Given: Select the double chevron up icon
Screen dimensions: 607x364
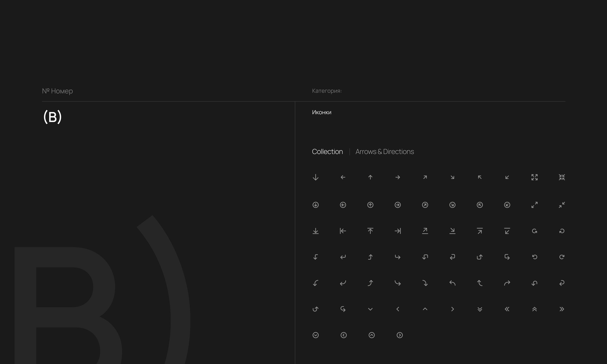Looking at the screenshot, I should [x=534, y=309].
